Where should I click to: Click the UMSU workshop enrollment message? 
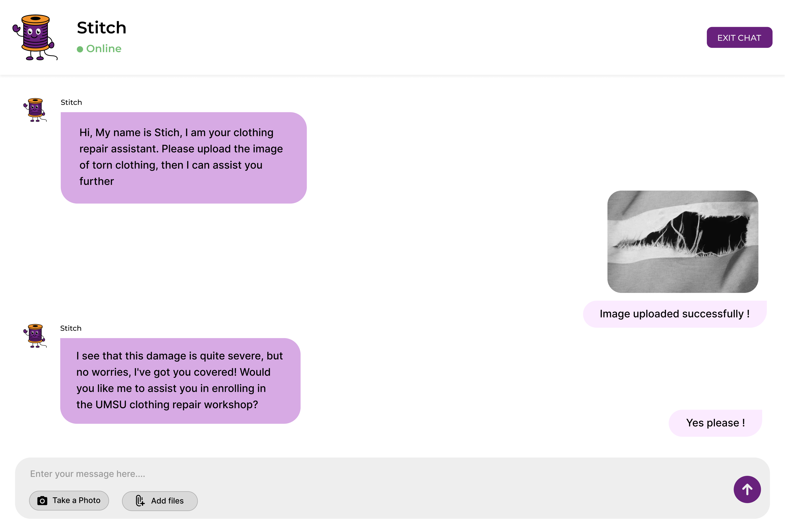(180, 381)
